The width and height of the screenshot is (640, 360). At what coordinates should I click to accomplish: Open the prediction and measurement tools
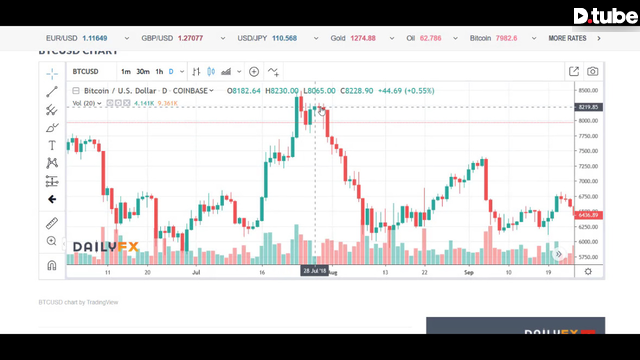(52, 181)
